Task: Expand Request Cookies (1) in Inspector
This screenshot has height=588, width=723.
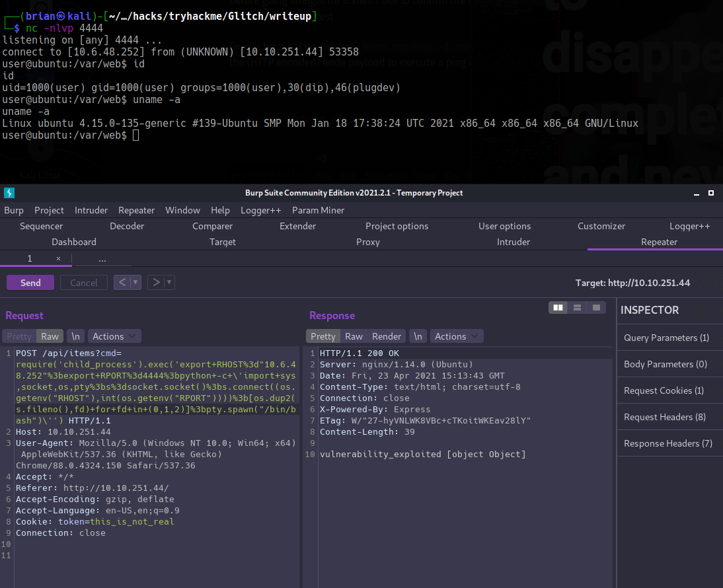Action: click(x=669, y=390)
